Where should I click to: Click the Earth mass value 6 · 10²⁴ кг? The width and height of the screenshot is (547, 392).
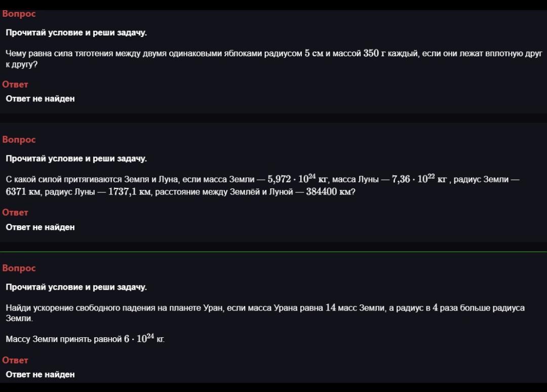pos(144,339)
